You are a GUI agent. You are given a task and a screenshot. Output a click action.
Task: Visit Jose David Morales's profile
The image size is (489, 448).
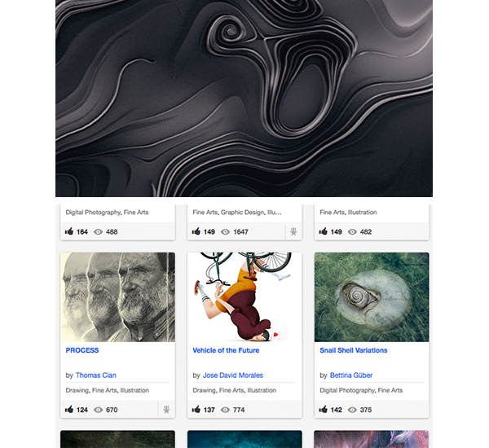(x=232, y=376)
